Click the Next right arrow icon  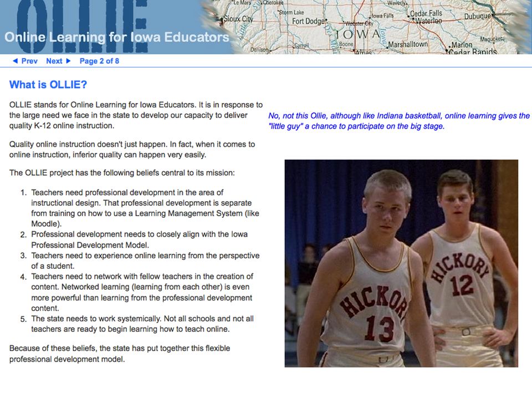coord(68,61)
